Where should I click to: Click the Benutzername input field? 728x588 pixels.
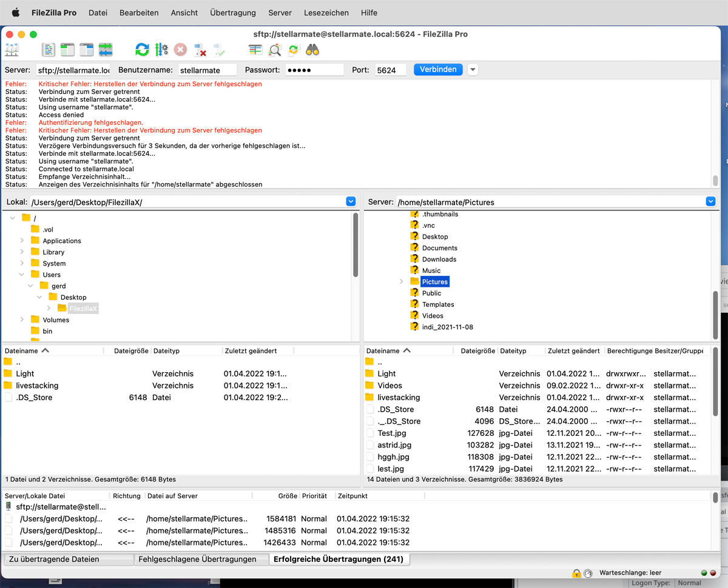pyautogui.click(x=207, y=70)
